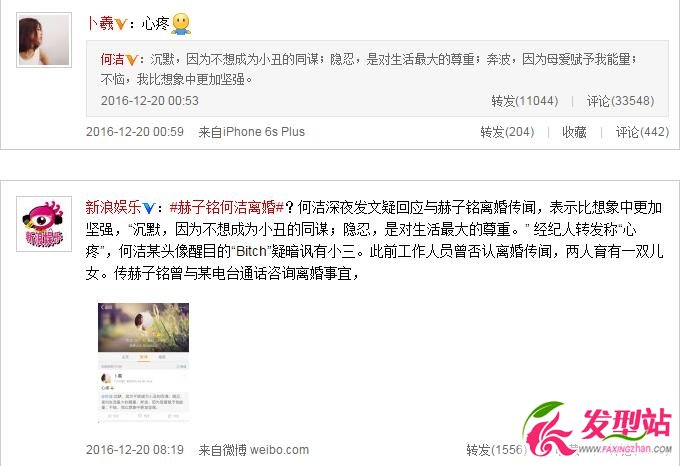Image resolution: width=681 pixels, height=466 pixels.
Task: Open the #赫子铭何洁离婚# hashtag topic
Action: (x=226, y=208)
